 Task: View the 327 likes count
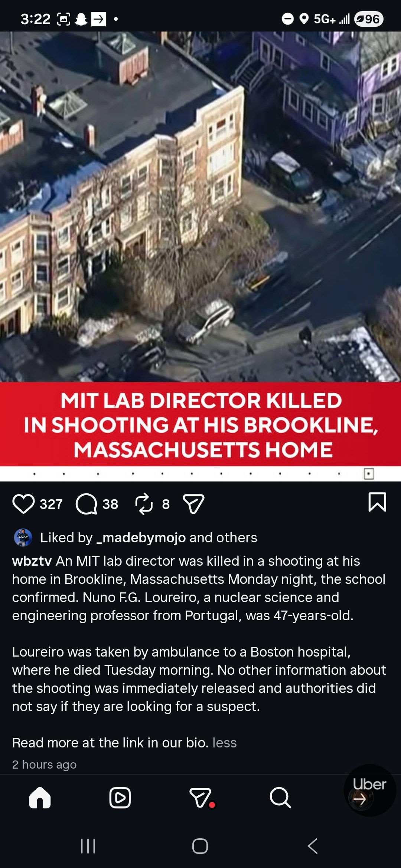pos(51,504)
